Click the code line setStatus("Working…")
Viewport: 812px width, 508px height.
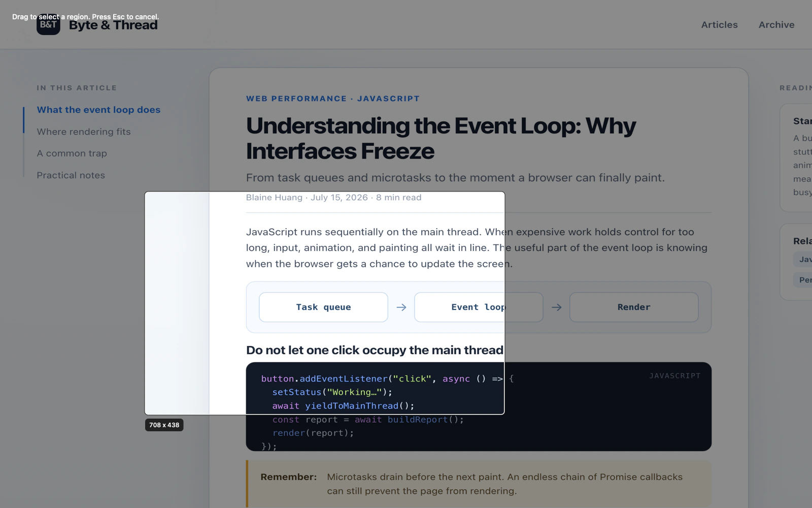pos(332,392)
